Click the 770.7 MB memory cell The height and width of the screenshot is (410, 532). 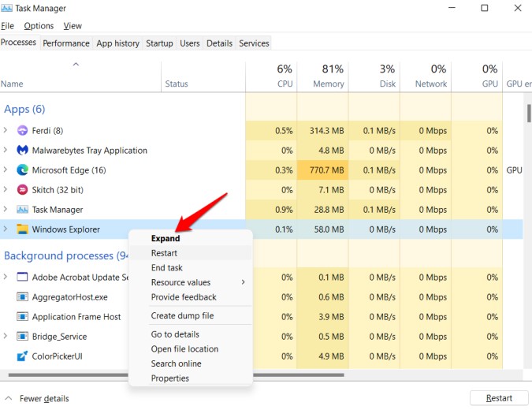click(x=322, y=170)
